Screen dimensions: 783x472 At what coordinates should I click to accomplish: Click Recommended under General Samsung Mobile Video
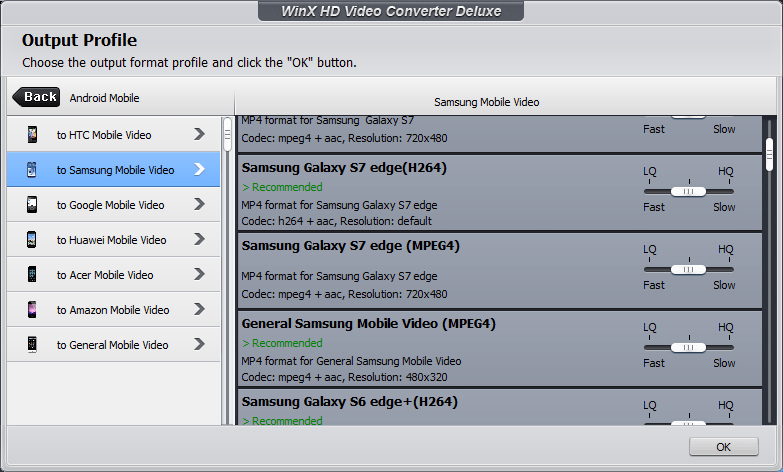[282, 343]
